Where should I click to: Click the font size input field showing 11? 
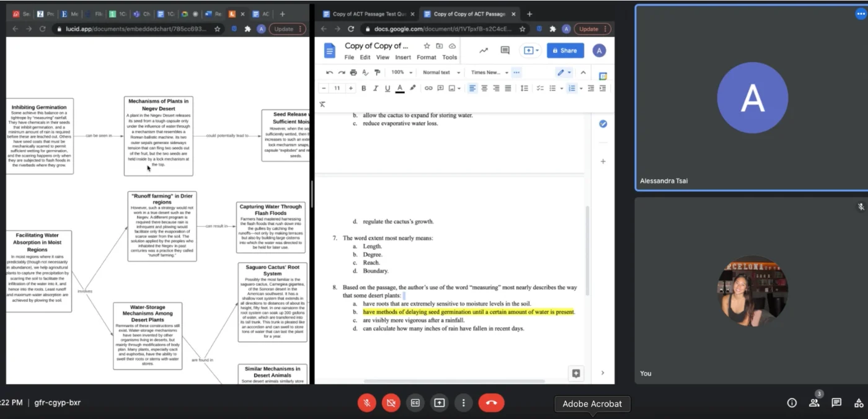[x=337, y=89]
